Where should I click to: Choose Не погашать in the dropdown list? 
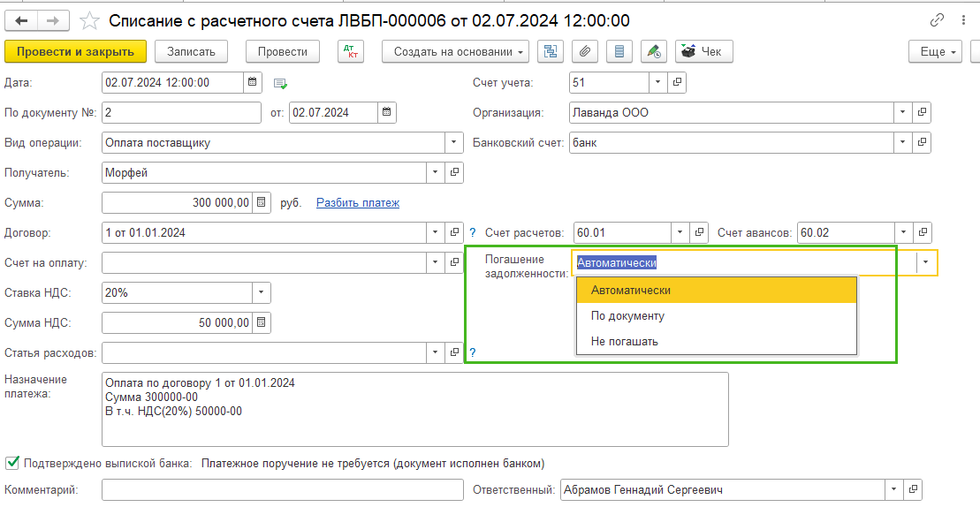tap(717, 342)
